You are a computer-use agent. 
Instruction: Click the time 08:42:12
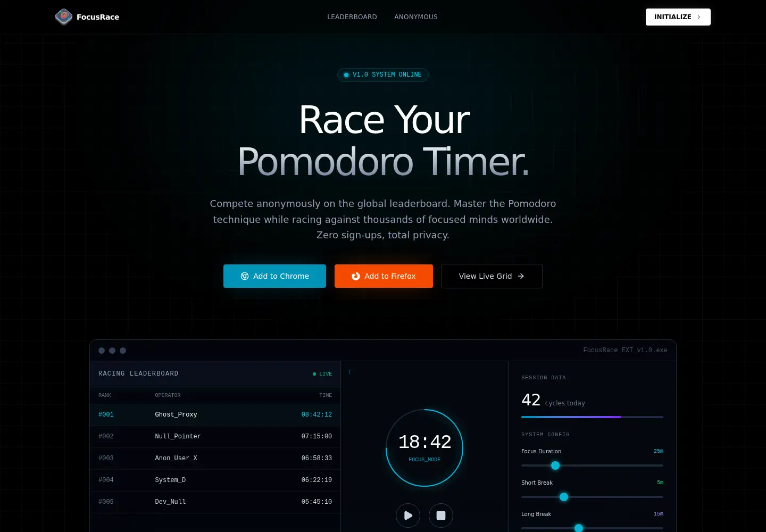pyautogui.click(x=317, y=414)
